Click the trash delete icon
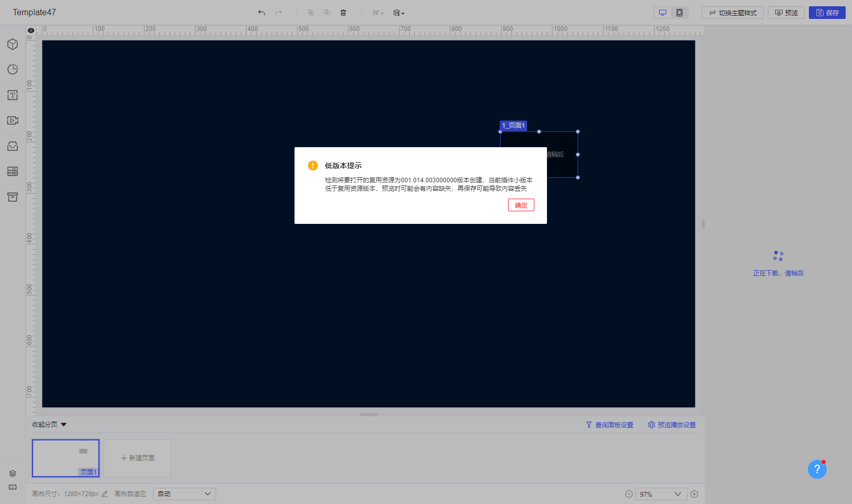 (343, 13)
